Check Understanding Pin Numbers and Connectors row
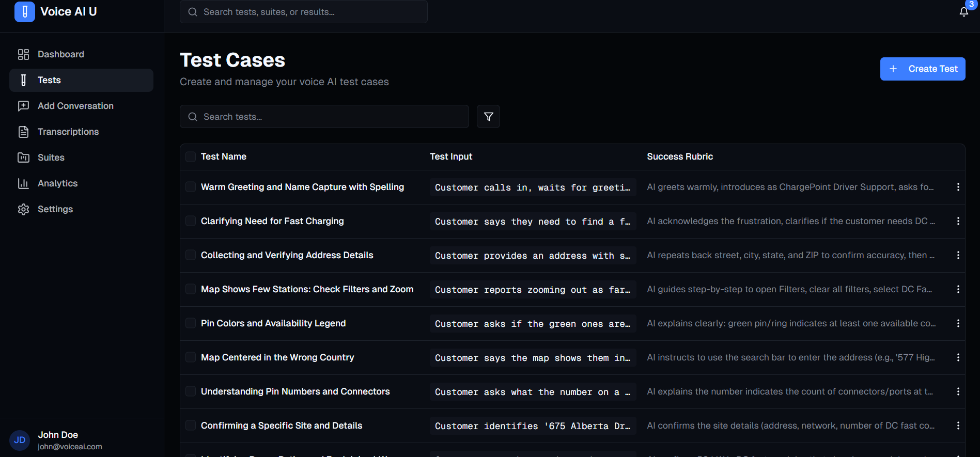 [191, 391]
